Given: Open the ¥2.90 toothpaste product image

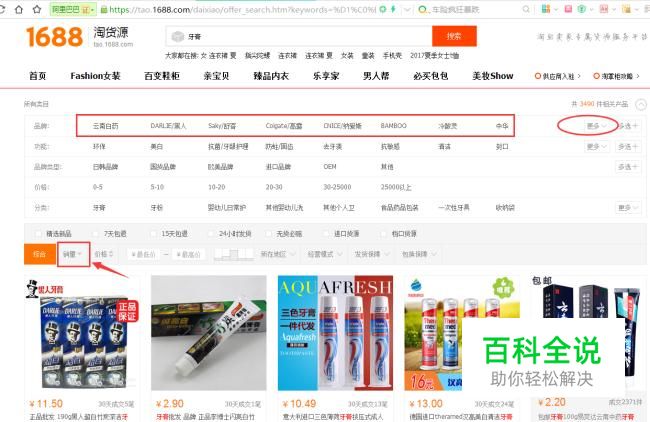Looking at the screenshot, I should point(209,333).
